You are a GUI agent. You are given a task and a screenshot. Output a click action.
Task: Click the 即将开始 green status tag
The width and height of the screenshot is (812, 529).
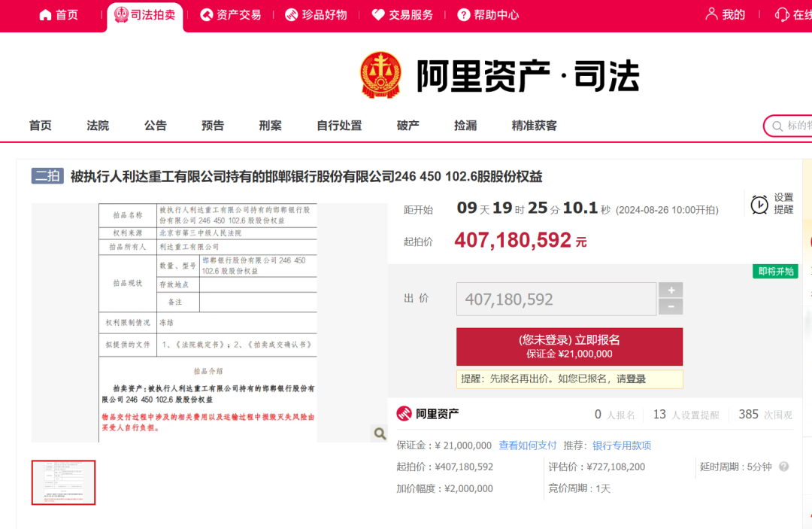[x=775, y=271]
